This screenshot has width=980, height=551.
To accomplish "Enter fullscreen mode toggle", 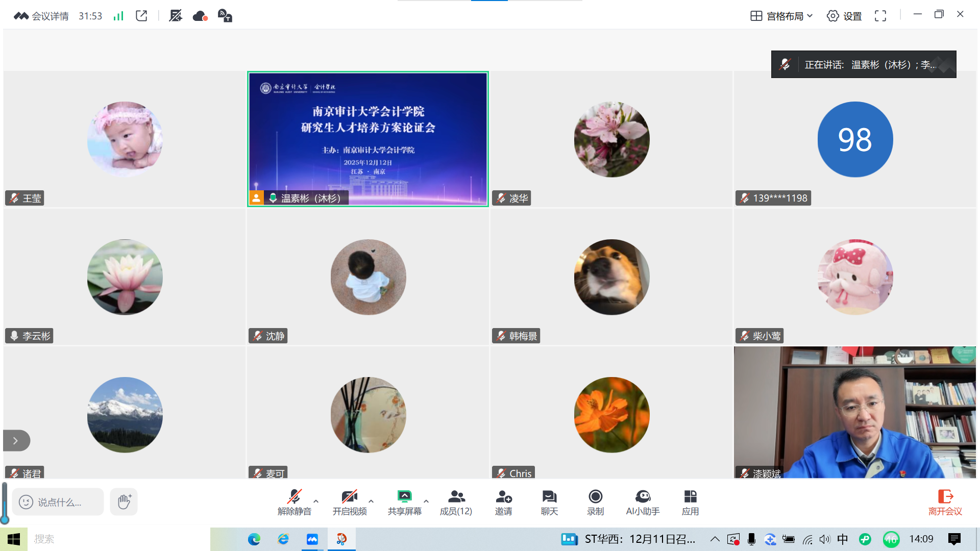I will pyautogui.click(x=880, y=16).
